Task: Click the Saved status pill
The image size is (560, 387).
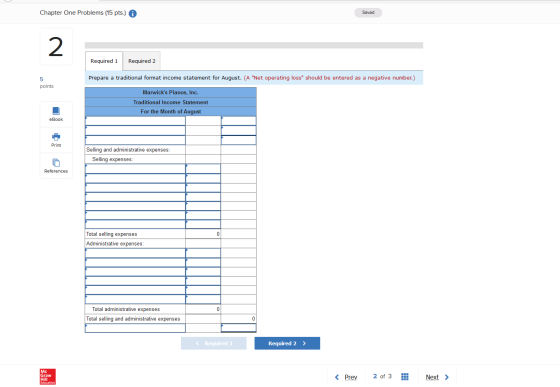Action: point(368,12)
